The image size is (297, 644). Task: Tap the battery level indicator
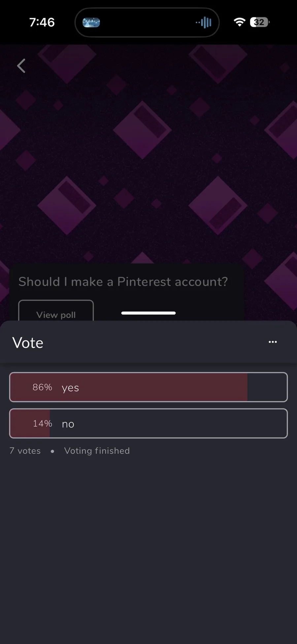tap(260, 22)
